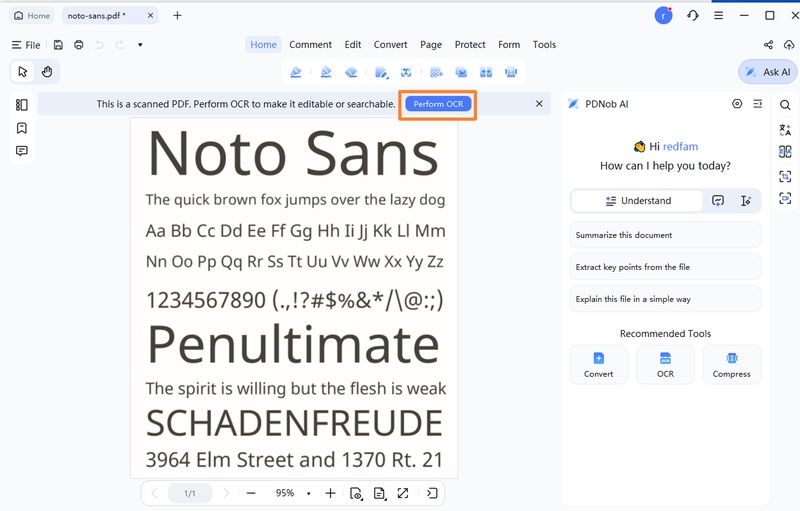The width and height of the screenshot is (800, 511).
Task: Click the text box tool icon
Action: (406, 72)
